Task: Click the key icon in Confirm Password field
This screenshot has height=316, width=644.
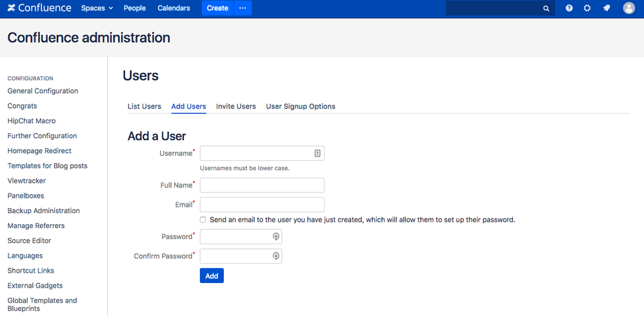Action: (x=276, y=256)
